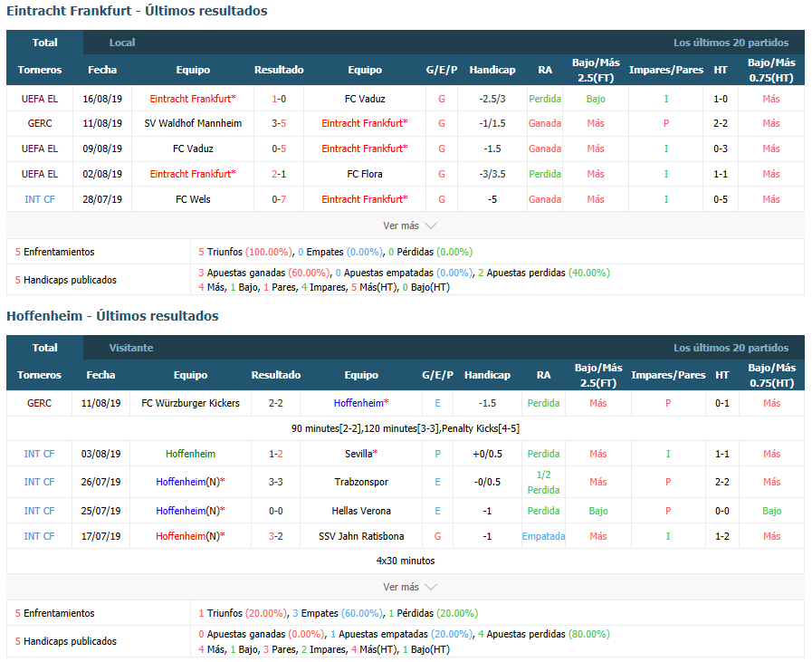Select the Total tab in Eintracht Frankfurt table
This screenshot has width=812, height=662.
click(x=44, y=43)
